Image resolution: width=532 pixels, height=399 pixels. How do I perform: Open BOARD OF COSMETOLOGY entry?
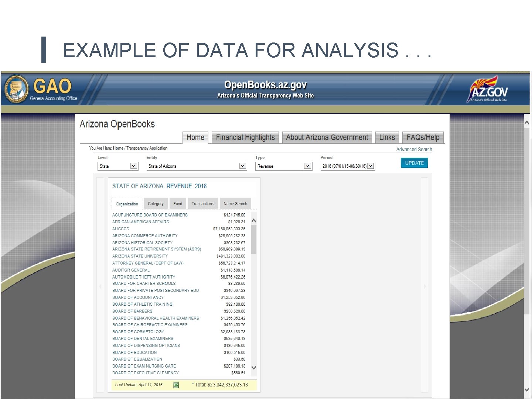tap(138, 332)
